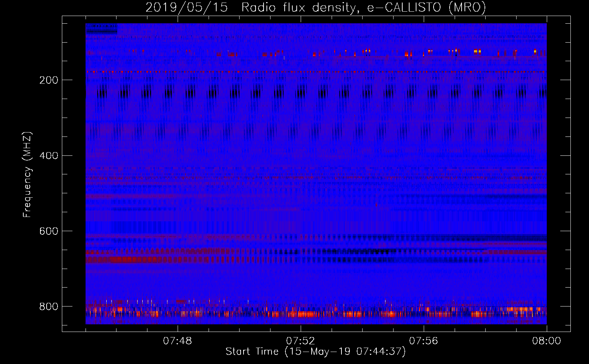
Task: Click the 07:56 time tick label
Action: [x=424, y=341]
